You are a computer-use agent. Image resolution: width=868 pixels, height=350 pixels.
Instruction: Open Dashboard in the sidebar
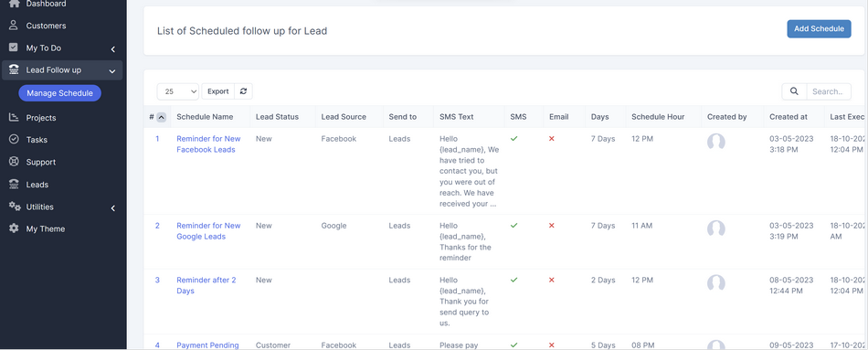pyautogui.click(x=46, y=4)
